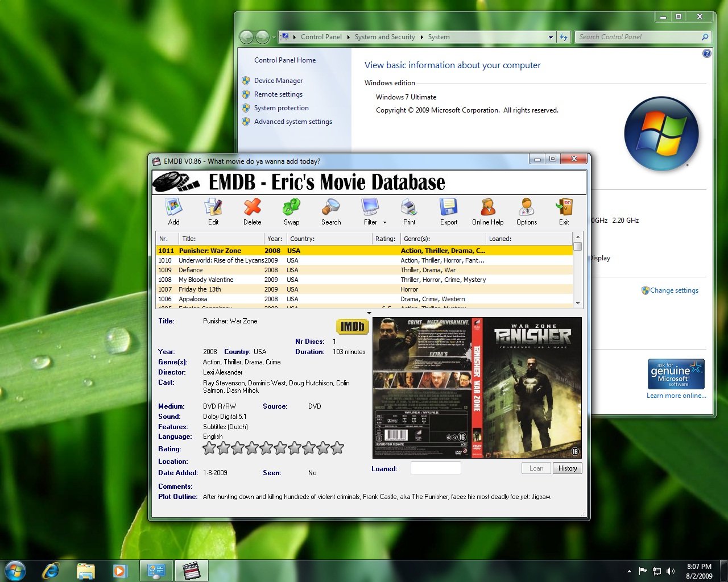Delete the selected movie with red X

click(252, 207)
